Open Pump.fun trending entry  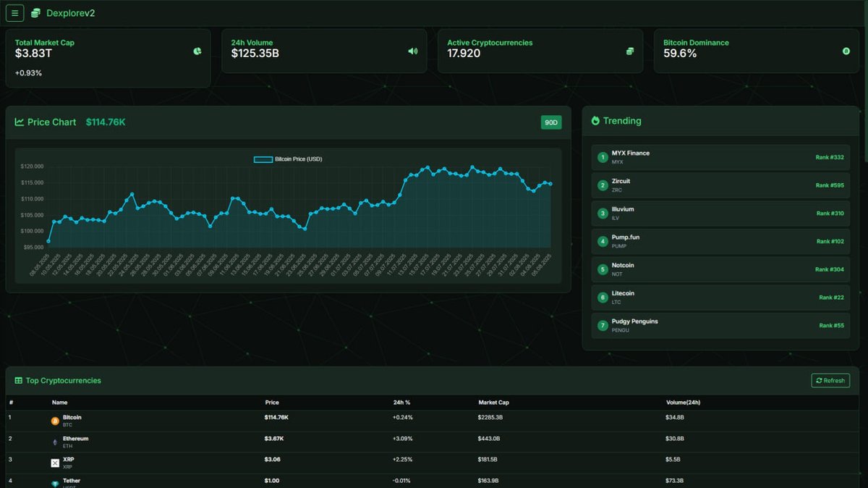click(x=720, y=241)
